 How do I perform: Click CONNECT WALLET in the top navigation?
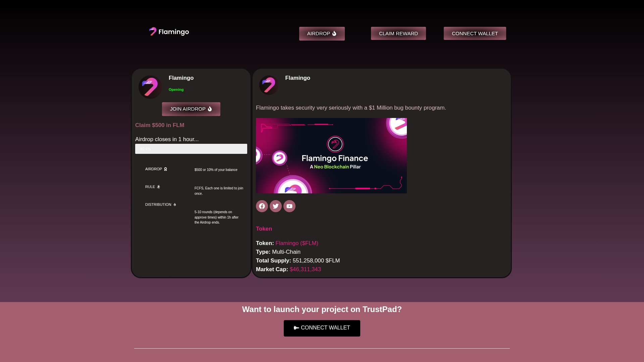475,34
